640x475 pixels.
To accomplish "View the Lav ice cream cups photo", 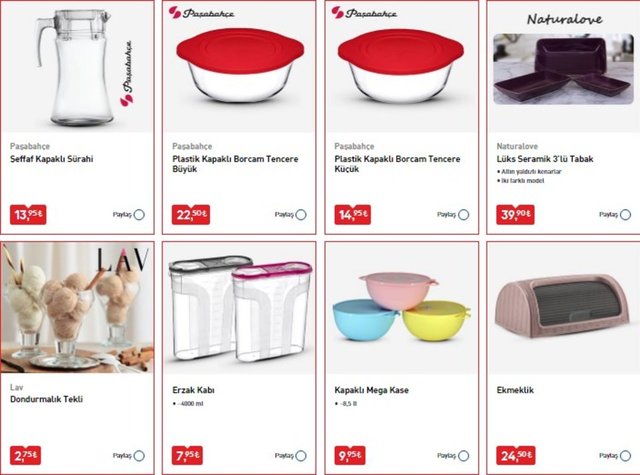I will pos(77,308).
